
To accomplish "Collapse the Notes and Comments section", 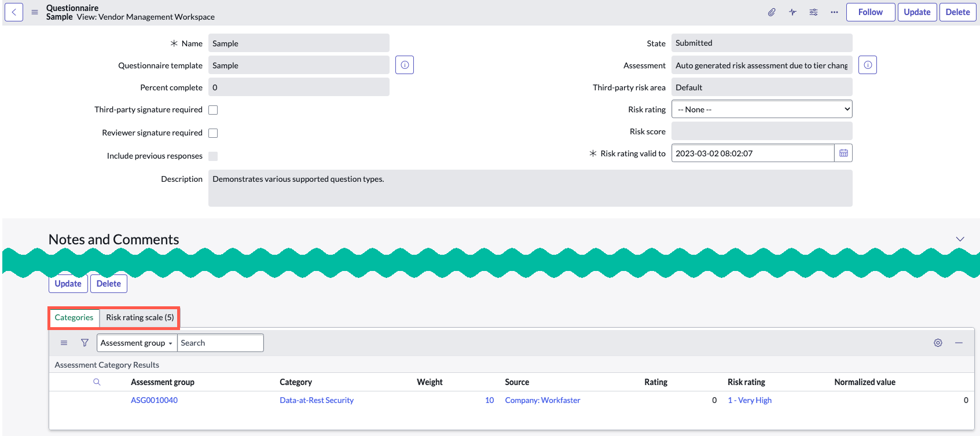I will coord(960,239).
